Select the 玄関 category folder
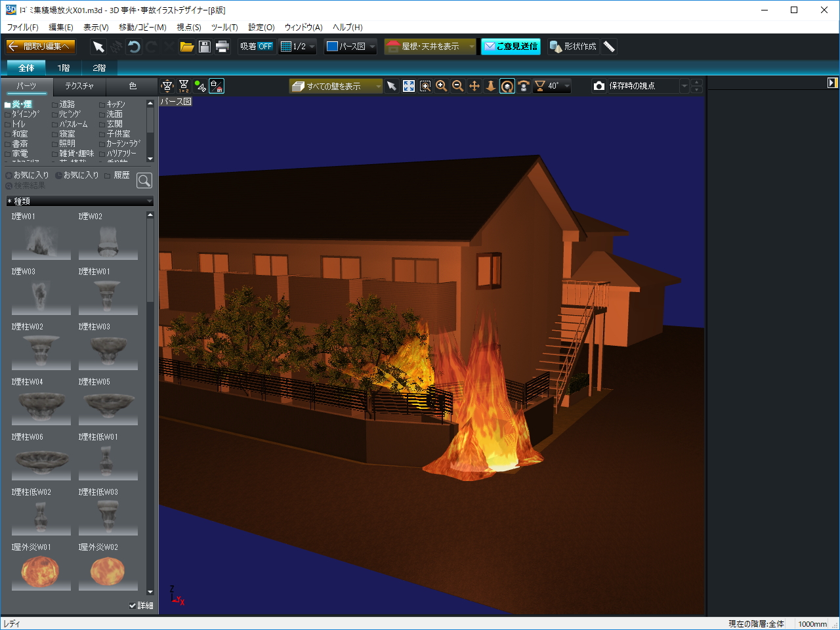The image size is (840, 630). point(111,124)
